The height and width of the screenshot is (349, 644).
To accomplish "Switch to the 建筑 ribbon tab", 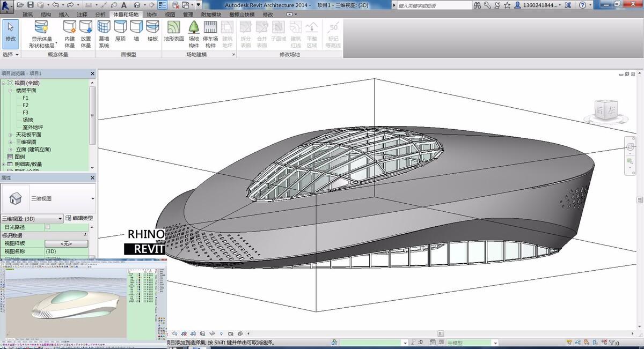I will [x=27, y=14].
